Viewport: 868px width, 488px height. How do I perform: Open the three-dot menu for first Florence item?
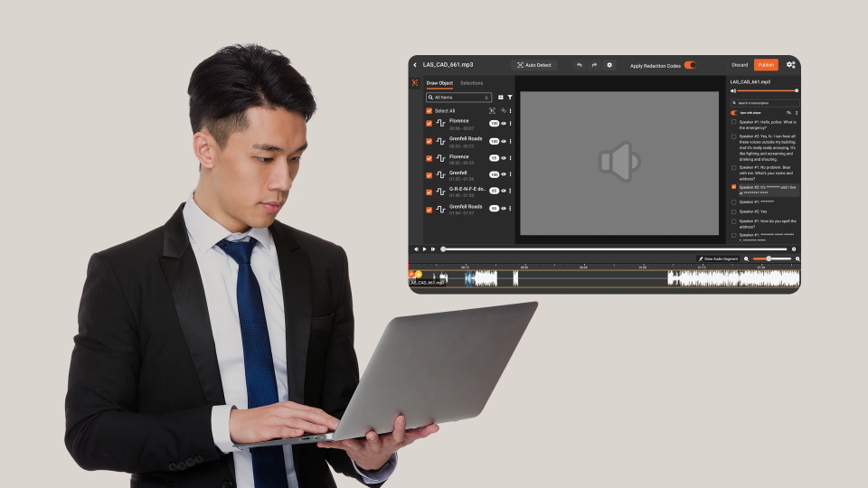click(x=511, y=123)
